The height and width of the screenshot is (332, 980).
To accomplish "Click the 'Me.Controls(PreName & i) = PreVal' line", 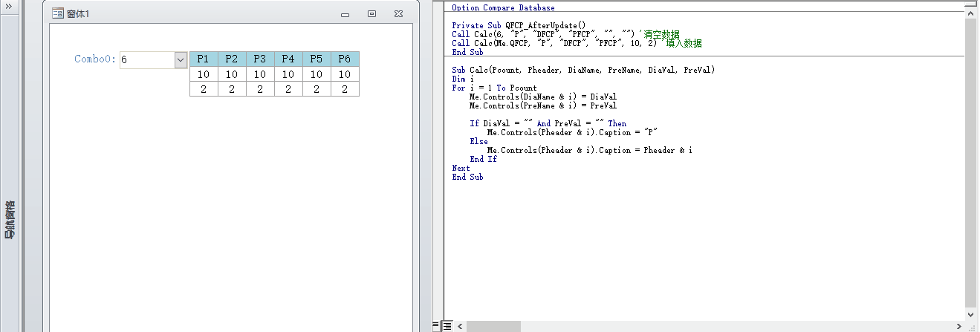I will tap(543, 105).
